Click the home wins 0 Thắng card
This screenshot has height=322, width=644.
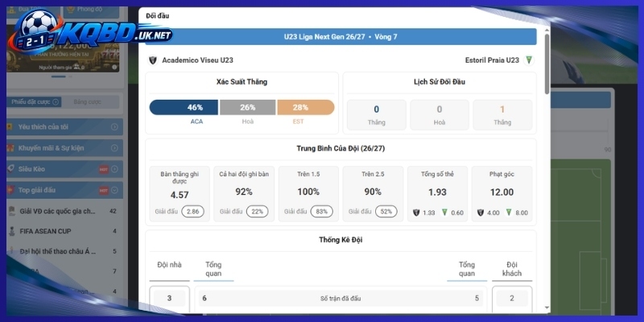(x=376, y=115)
